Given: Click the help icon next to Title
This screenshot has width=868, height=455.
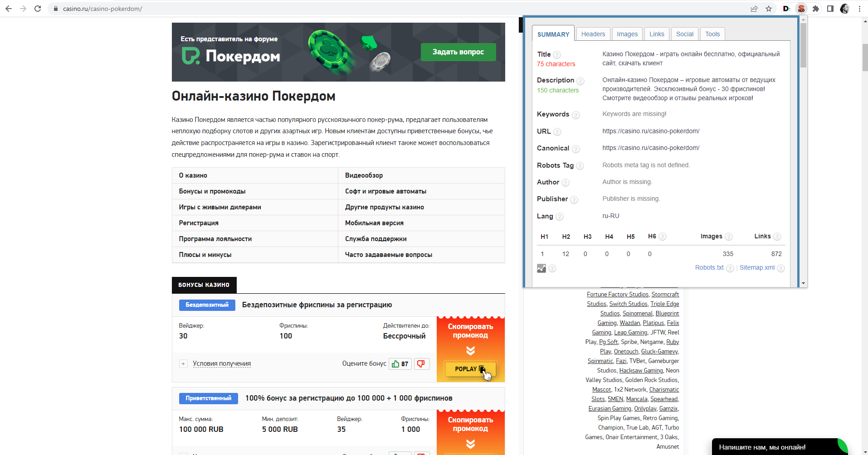Looking at the screenshot, I should click(557, 55).
